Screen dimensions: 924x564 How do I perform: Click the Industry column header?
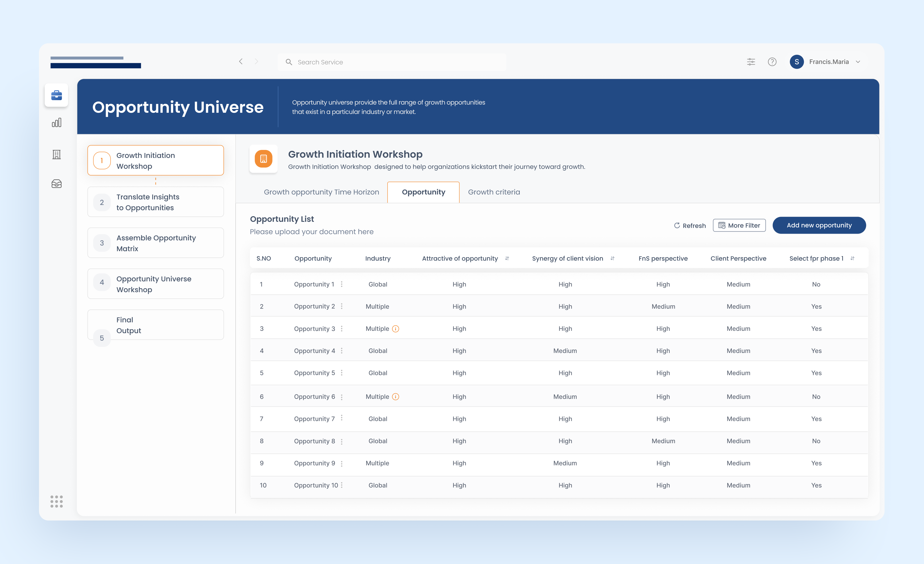pyautogui.click(x=378, y=258)
